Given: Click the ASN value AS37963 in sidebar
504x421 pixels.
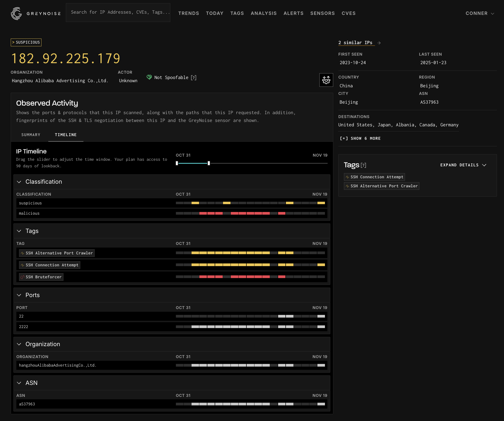Looking at the screenshot, I should point(429,102).
